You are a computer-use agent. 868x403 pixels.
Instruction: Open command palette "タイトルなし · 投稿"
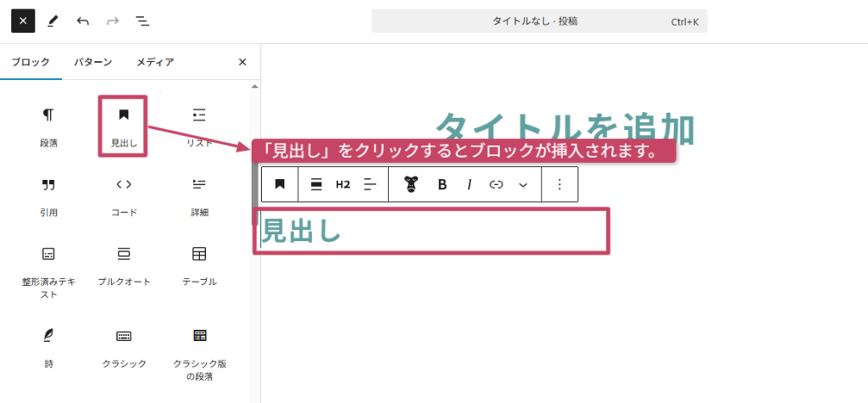[x=539, y=21]
